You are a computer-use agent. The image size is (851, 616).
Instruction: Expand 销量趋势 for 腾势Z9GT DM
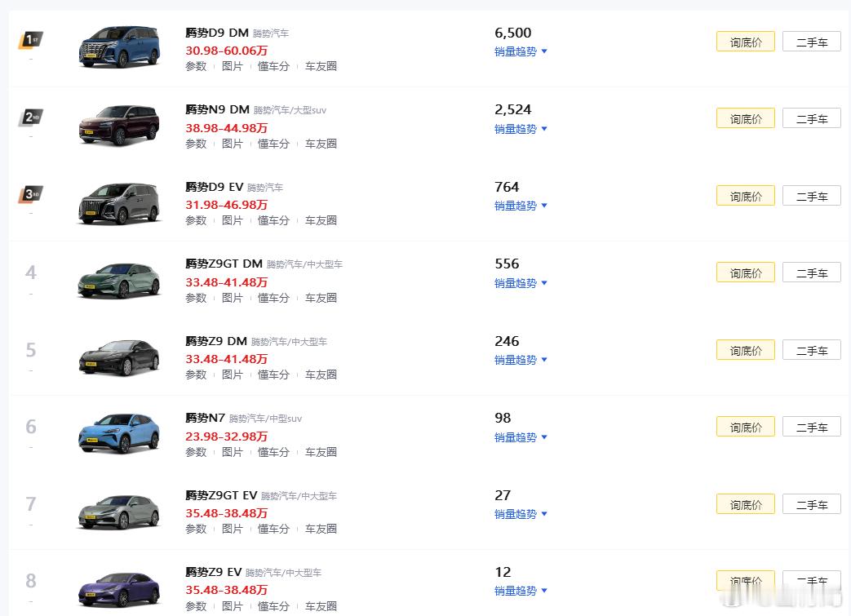tap(521, 283)
